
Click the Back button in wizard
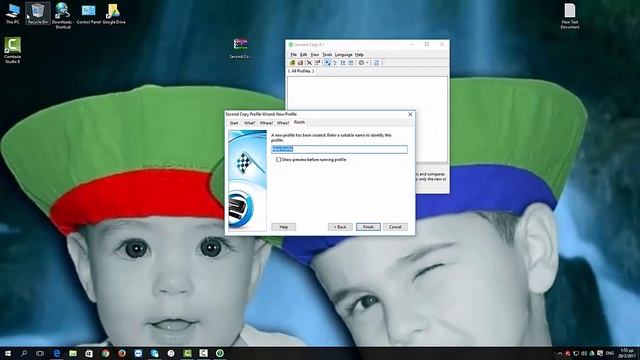pos(340,227)
